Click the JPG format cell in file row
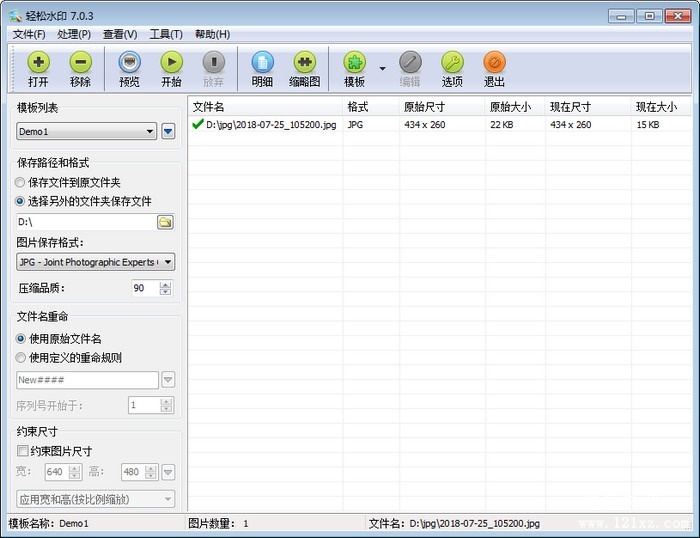Viewport: 700px width, 538px height. tap(355, 125)
